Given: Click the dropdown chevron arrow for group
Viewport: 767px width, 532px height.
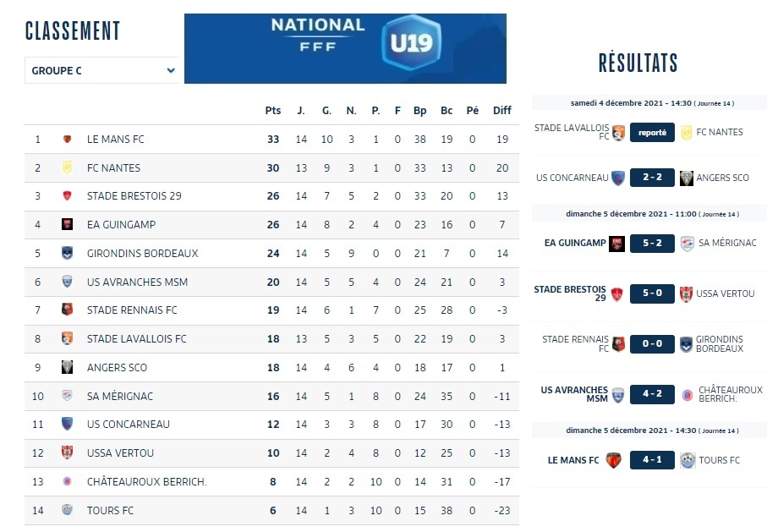Looking at the screenshot, I should [171, 71].
